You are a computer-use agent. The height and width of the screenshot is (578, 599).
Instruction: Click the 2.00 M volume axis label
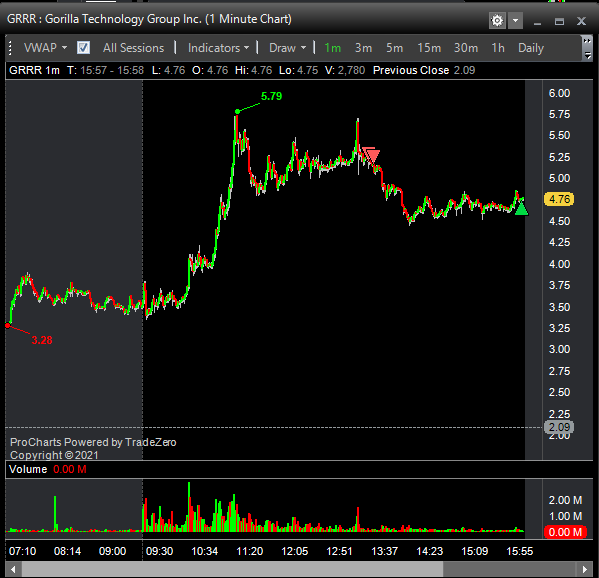(565, 500)
